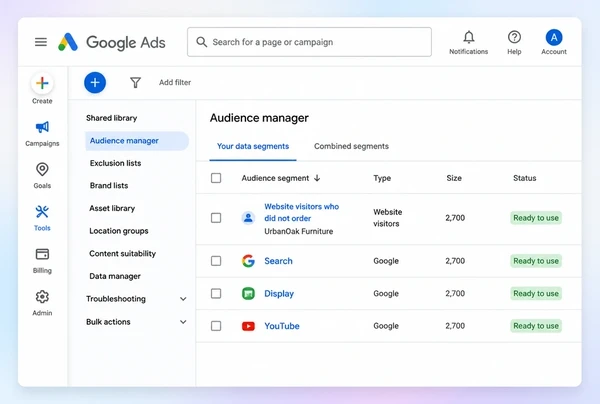The width and height of the screenshot is (600, 404).
Task: Open Website visitors who did not order link
Action: (x=302, y=212)
